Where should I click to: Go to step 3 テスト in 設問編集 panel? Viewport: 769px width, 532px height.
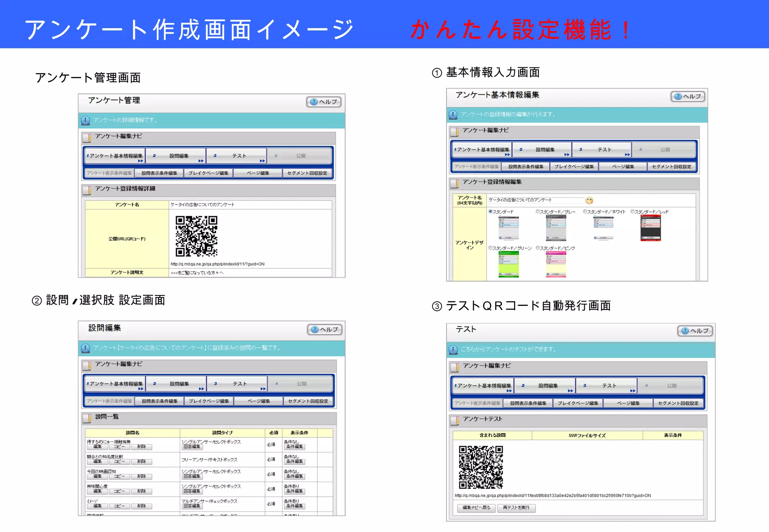237,384
